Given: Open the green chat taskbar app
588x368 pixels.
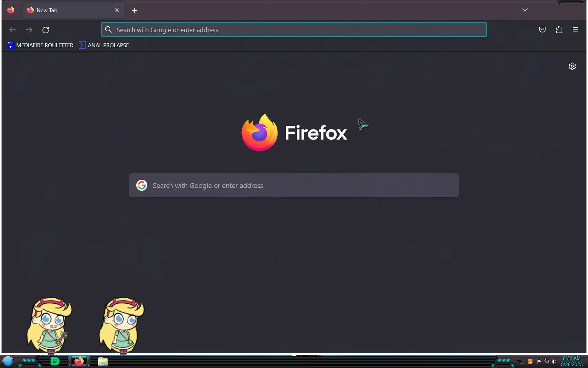Looking at the screenshot, I should click(55, 361).
